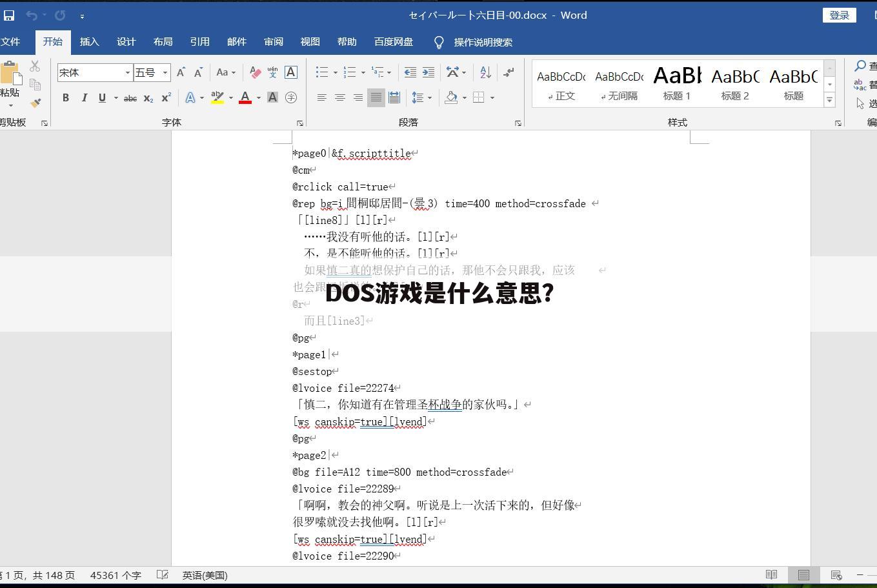The image size is (877, 588).
Task: Open the 宋体 font name dropdown
Action: coord(128,73)
